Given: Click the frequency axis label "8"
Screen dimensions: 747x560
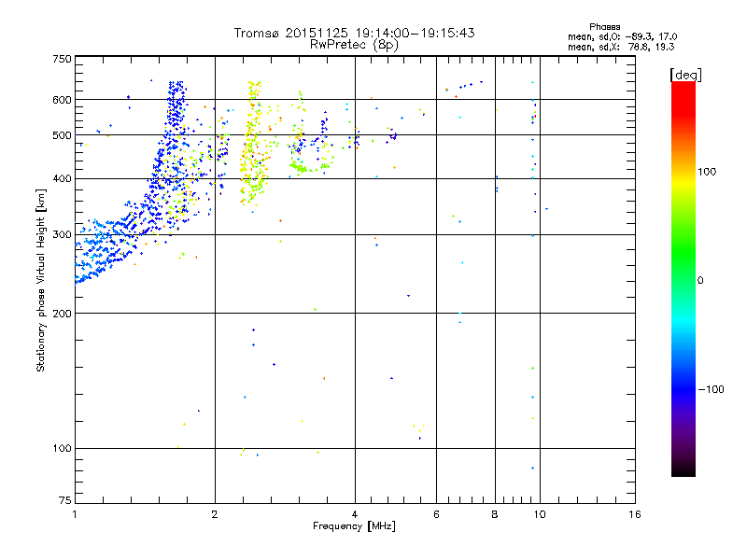Looking at the screenshot, I should 495,514.
